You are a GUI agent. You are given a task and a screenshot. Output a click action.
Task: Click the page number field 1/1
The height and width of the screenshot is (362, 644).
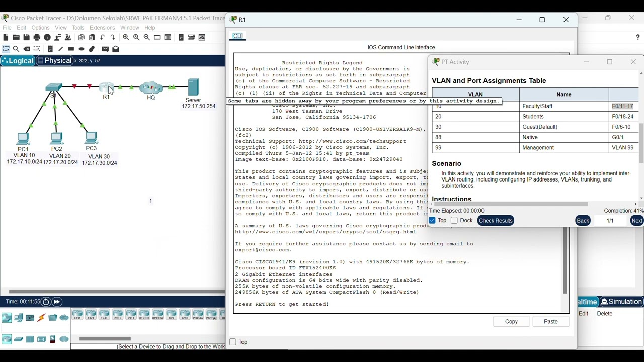pos(610,221)
